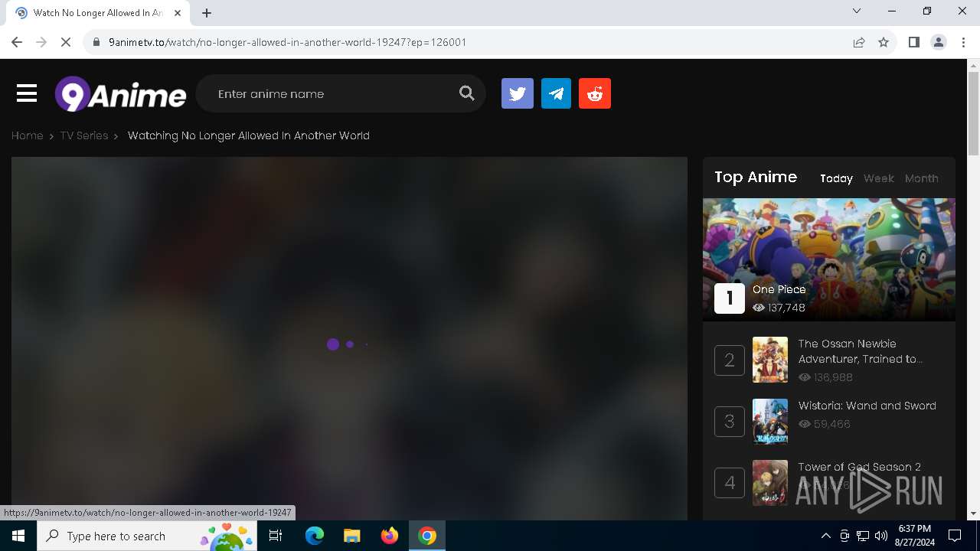Expand the tab search dropdown chevron

(x=857, y=11)
